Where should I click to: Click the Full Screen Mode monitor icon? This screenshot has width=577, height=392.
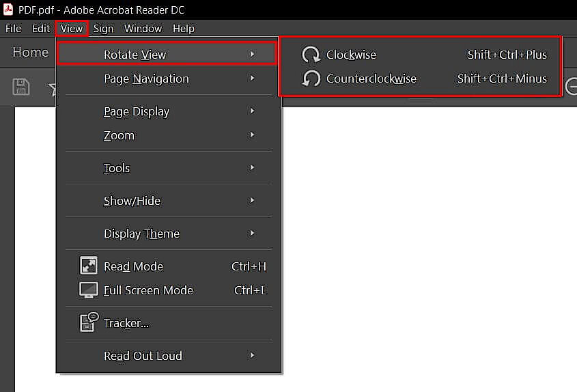pos(89,290)
